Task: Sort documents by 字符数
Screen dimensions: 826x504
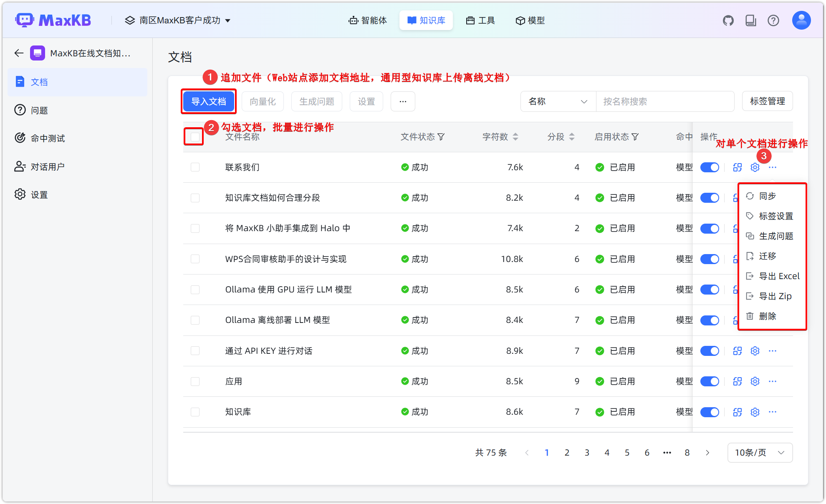Action: pos(516,136)
